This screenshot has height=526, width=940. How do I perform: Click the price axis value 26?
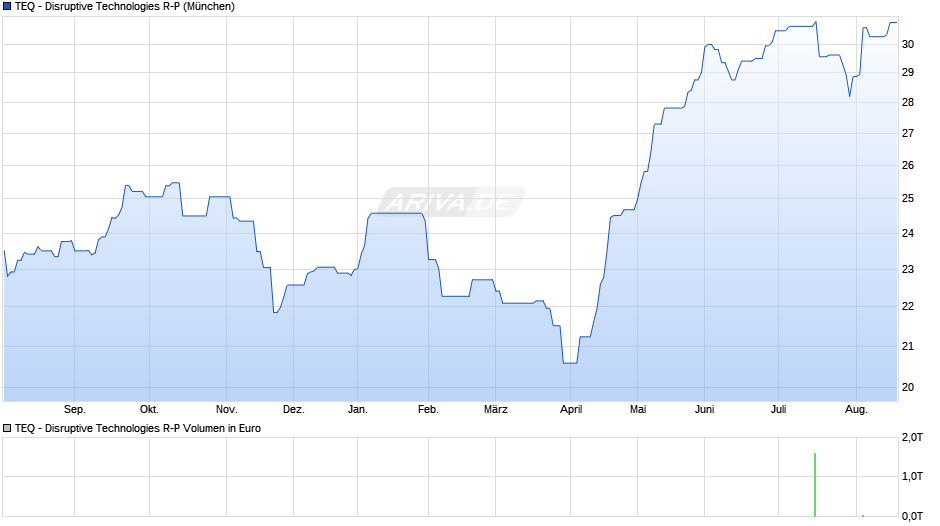click(908, 166)
